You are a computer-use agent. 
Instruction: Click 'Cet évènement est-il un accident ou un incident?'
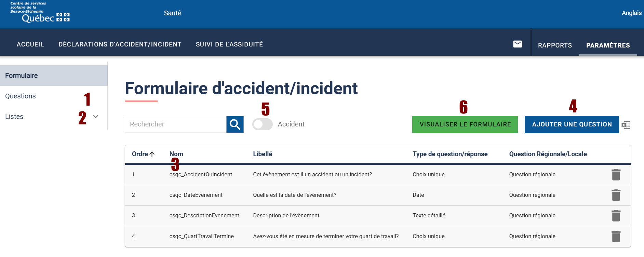pyautogui.click(x=312, y=175)
